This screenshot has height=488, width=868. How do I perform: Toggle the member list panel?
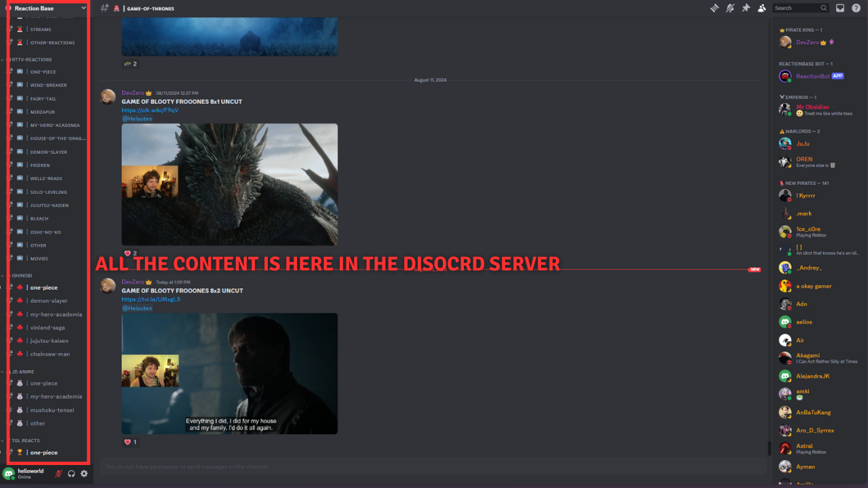click(762, 8)
